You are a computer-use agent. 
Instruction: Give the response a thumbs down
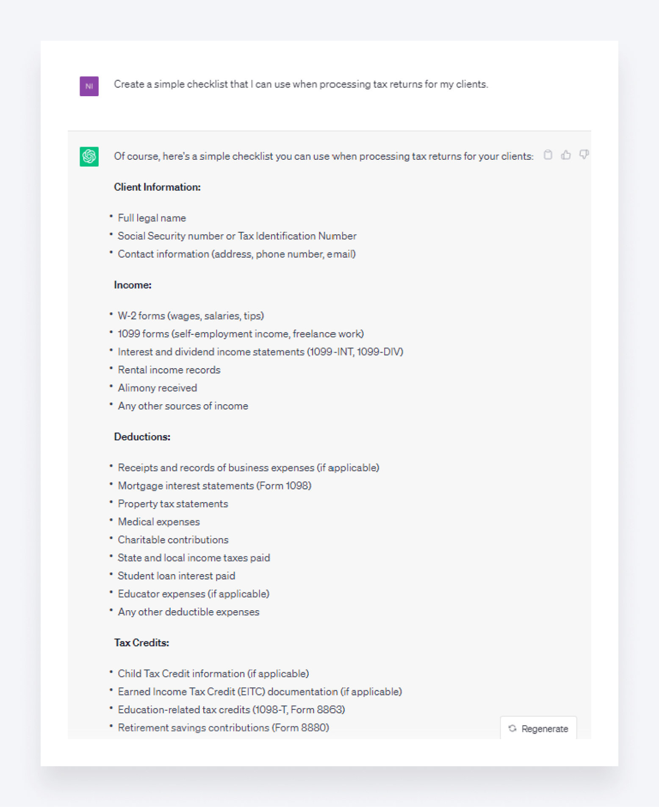(584, 155)
